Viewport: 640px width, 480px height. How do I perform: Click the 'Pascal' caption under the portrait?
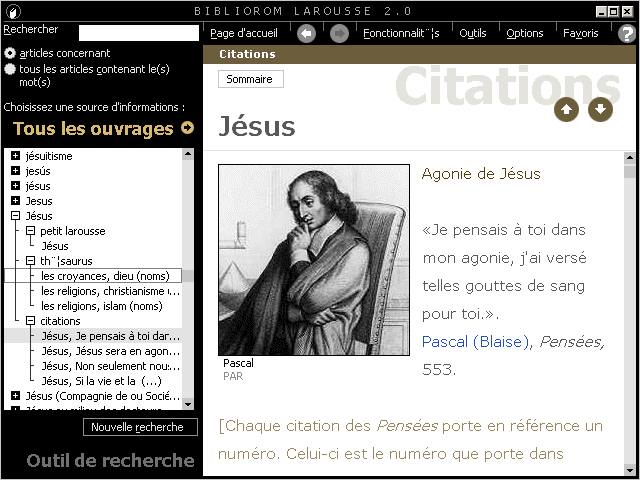(238, 363)
